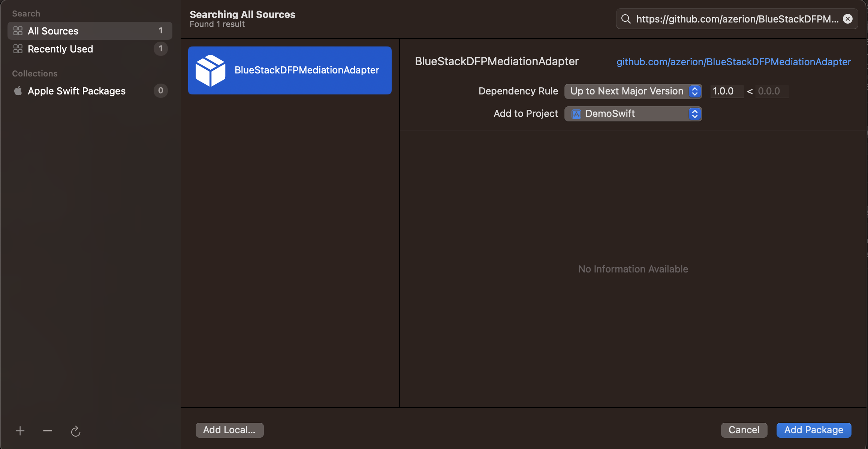Click the Add to Project label
The height and width of the screenshot is (449, 868).
point(526,114)
